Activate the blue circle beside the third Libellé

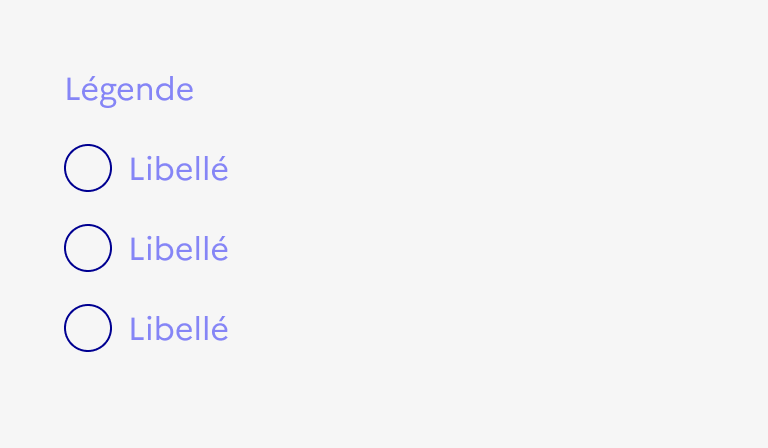tap(88, 328)
